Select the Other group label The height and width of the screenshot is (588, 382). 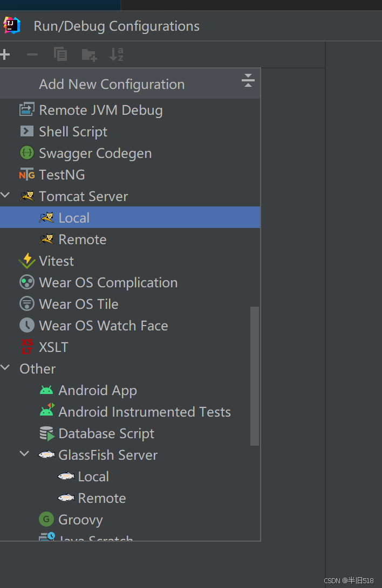38,369
